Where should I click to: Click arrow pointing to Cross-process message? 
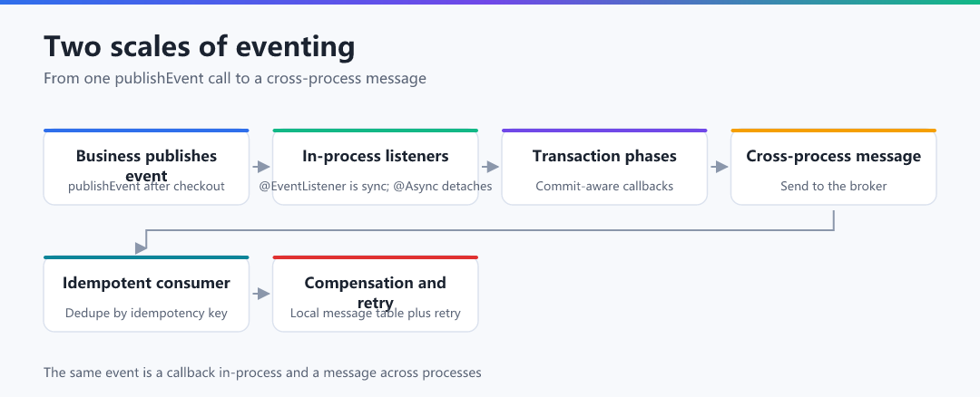tap(720, 167)
